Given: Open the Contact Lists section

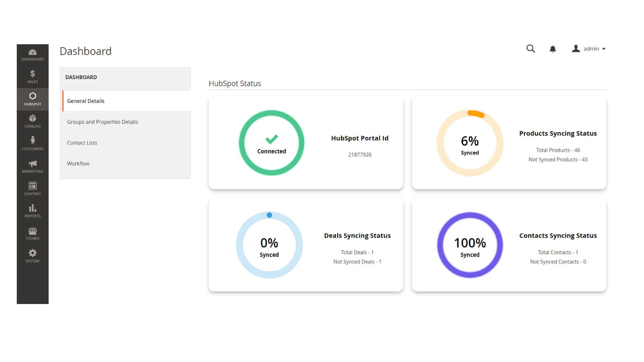Looking at the screenshot, I should pyautogui.click(x=82, y=142).
